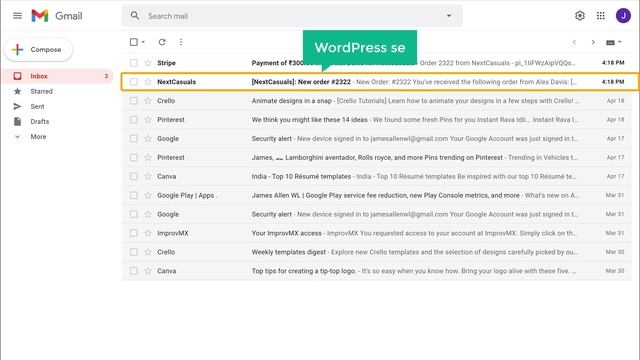The image size is (640, 360).
Task: Open the Stripe Payment email
Action: pyautogui.click(x=376, y=63)
